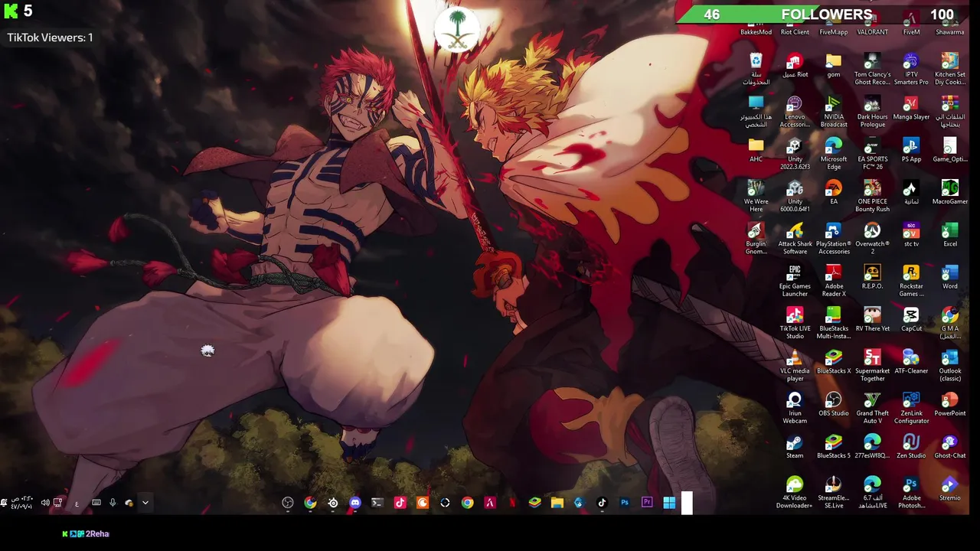Launch MacroGamer desktop shortcut
Screen dimensions: 980x551
950,192
